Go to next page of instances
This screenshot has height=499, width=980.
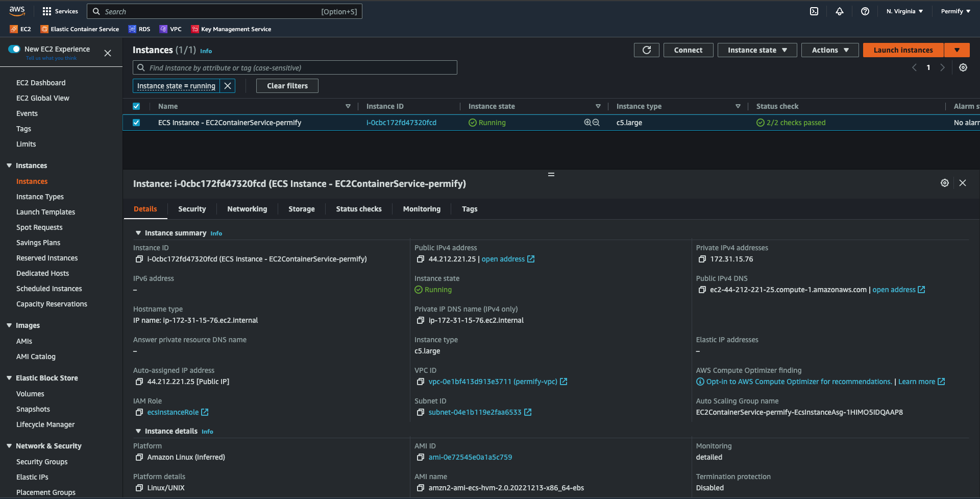pos(943,67)
